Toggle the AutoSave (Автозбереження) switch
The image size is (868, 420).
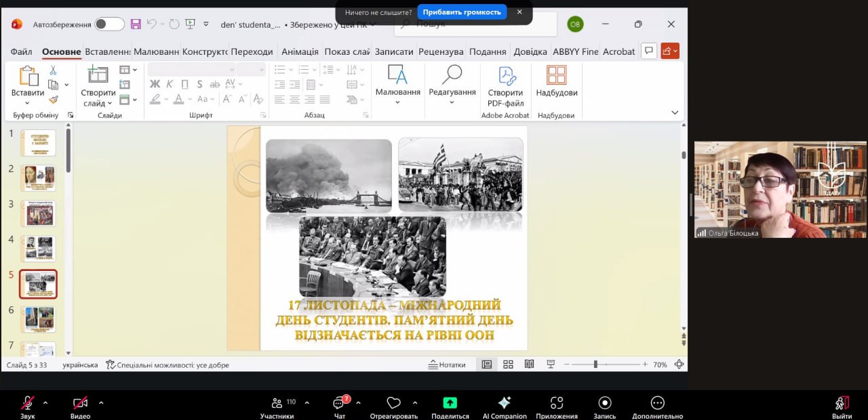(x=109, y=24)
